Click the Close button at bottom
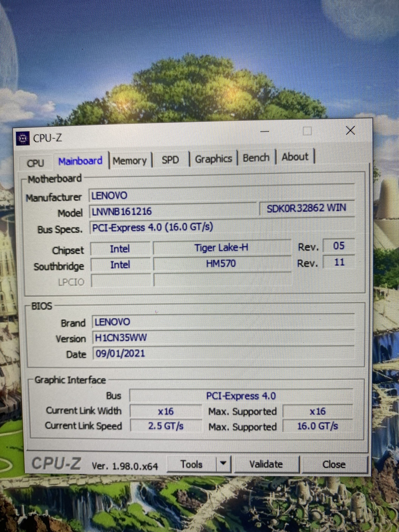 click(334, 465)
